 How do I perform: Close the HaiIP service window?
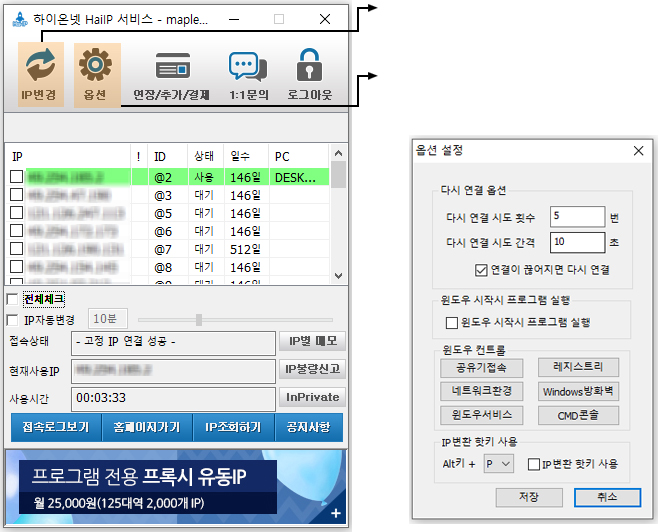tap(324, 19)
